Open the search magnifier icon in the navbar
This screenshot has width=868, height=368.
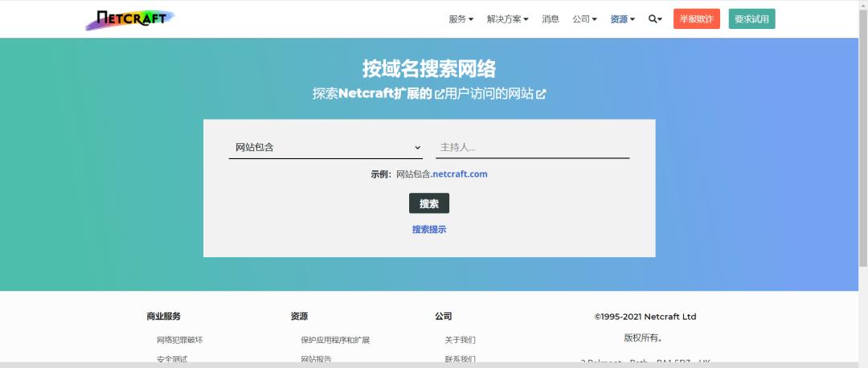pyautogui.click(x=655, y=18)
